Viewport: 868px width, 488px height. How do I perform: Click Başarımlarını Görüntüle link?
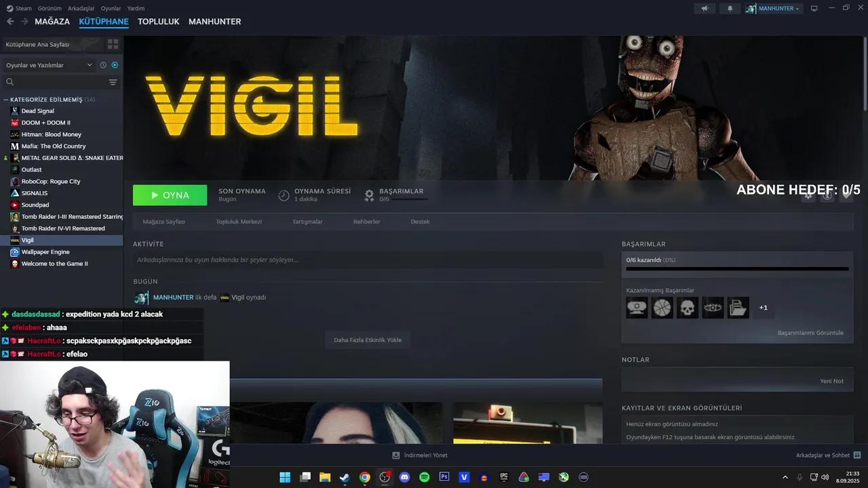(x=810, y=333)
